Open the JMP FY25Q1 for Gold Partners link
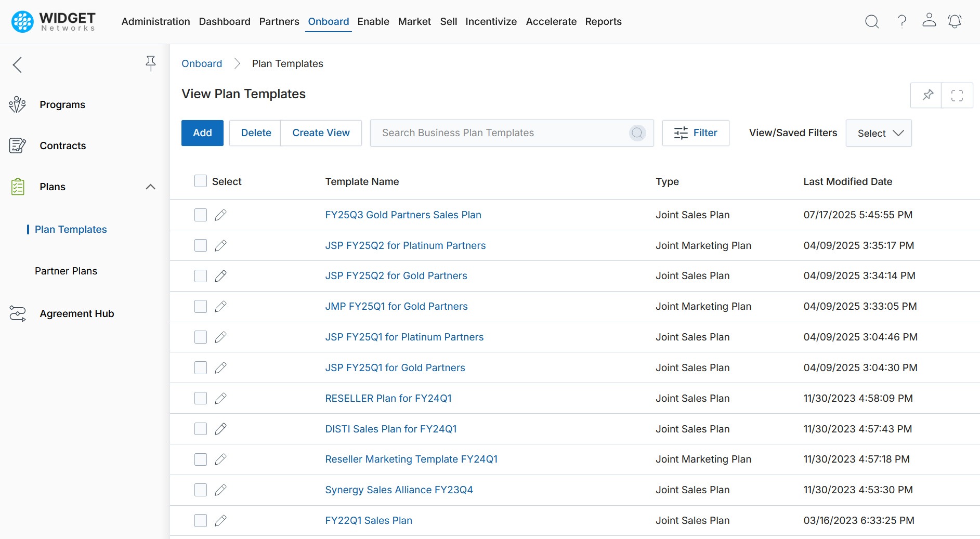Screen dimensions: 980x539 (396, 307)
